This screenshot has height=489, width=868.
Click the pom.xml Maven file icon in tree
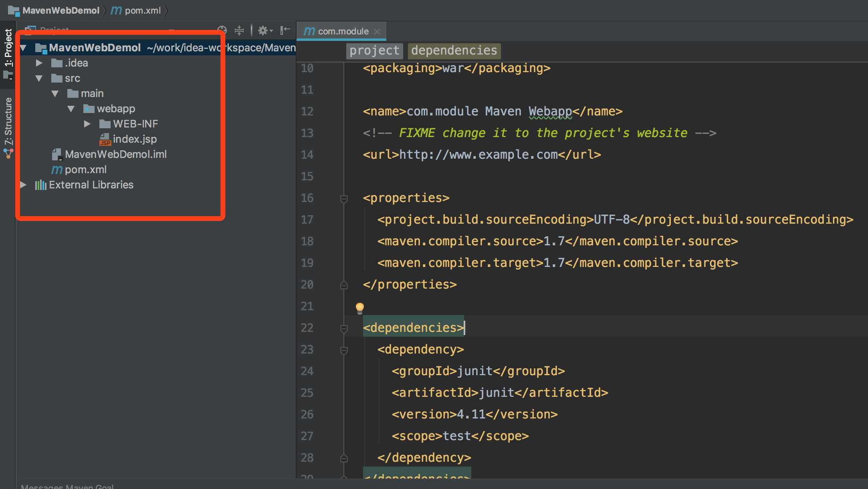coord(57,170)
